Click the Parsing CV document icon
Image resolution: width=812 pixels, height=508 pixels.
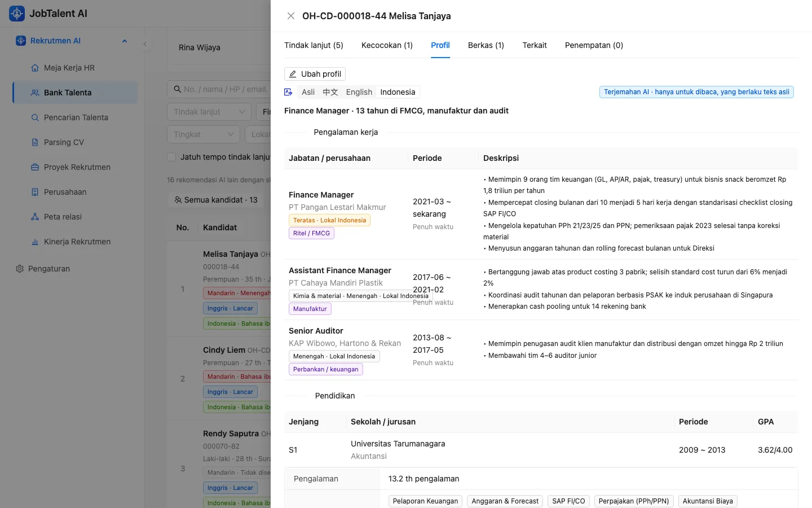coord(35,142)
